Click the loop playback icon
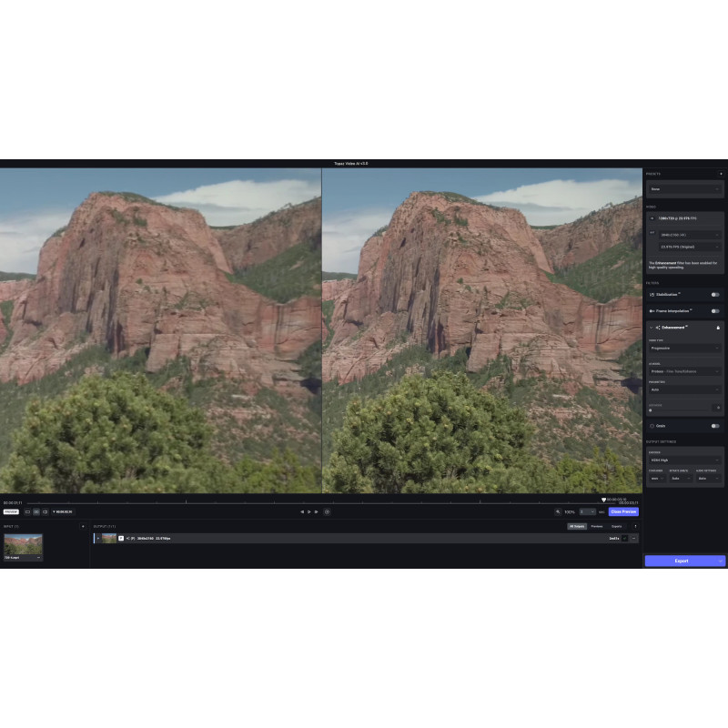This screenshot has width=728, height=728. point(327,511)
